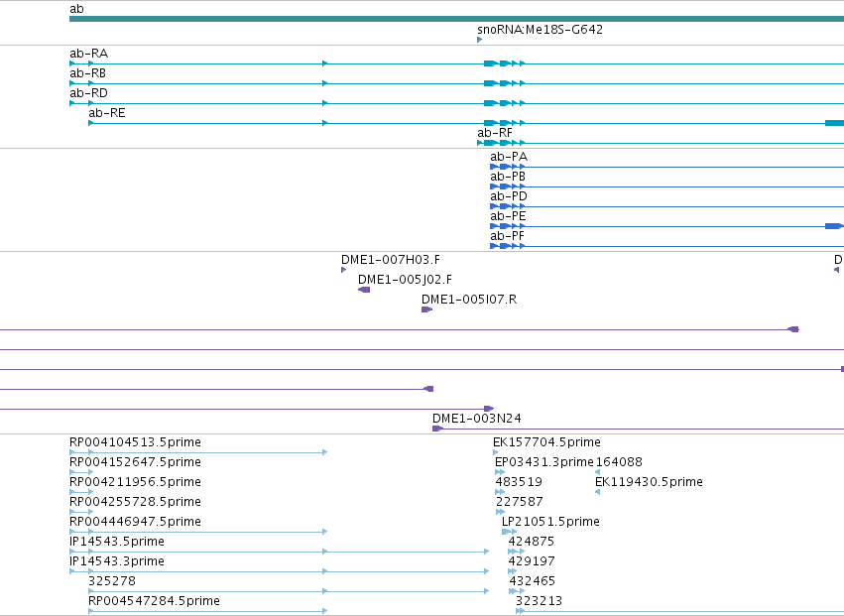
Task: Select the DME1-005I07.R clone label
Action: (x=469, y=300)
